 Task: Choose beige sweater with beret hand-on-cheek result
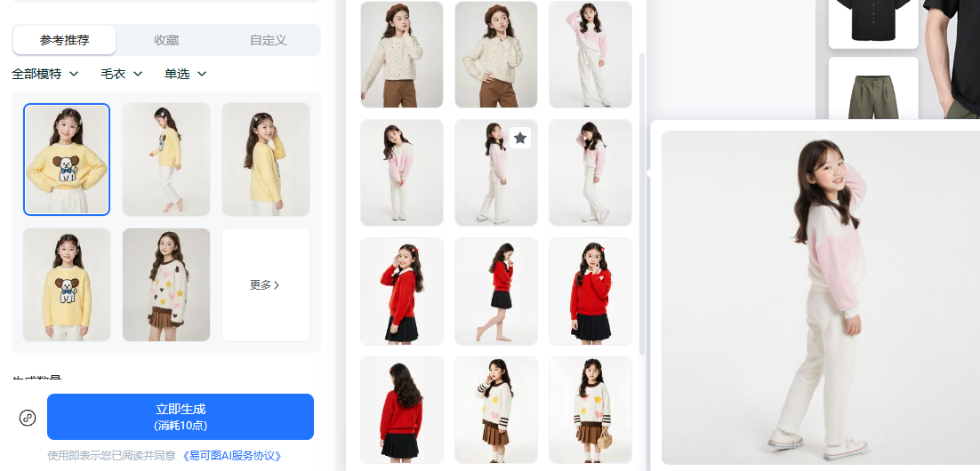402,54
